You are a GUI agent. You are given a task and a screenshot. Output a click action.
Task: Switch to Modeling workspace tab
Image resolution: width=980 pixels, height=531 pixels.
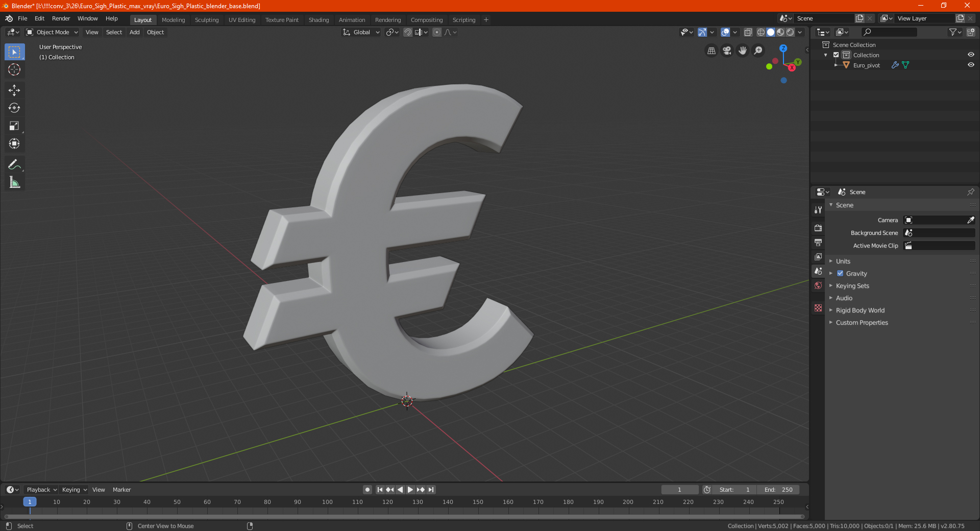pyautogui.click(x=173, y=20)
